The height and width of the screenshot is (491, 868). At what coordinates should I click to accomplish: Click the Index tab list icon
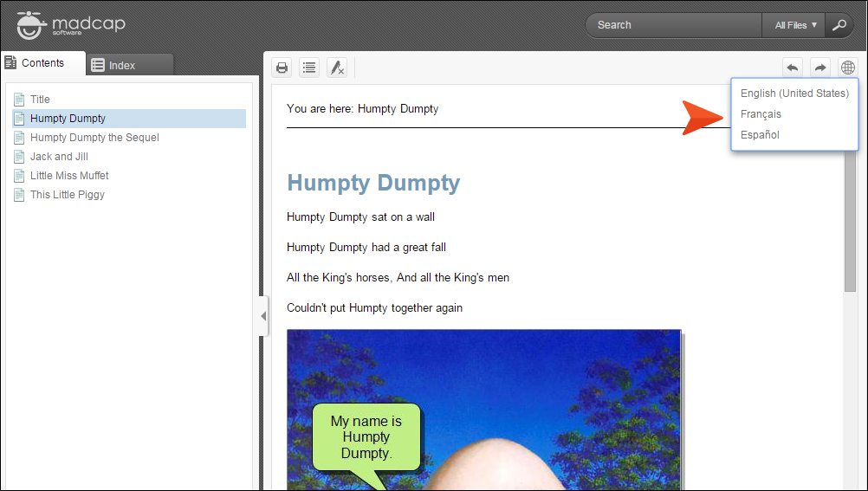98,65
